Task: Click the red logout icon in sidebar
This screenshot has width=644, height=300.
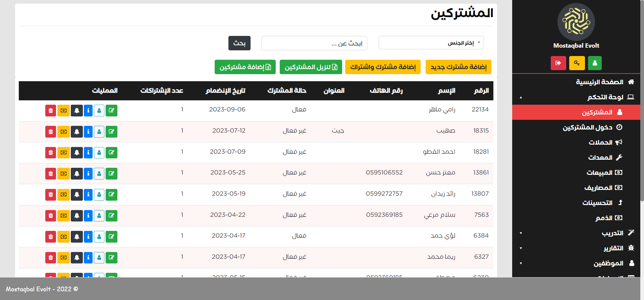Action: pos(558,63)
